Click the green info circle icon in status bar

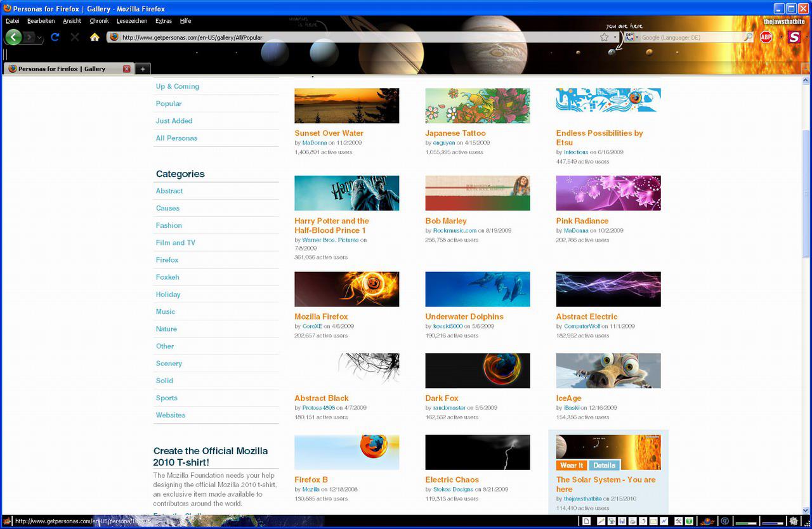[689, 521]
